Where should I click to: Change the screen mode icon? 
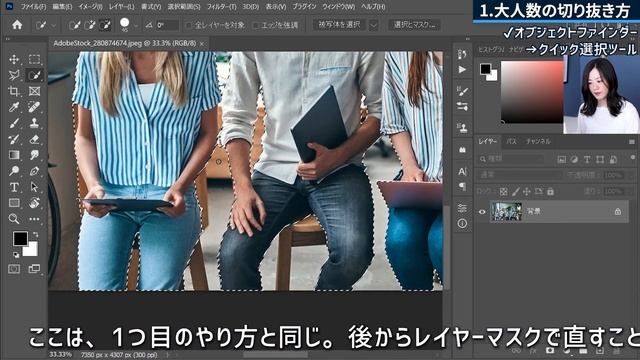tap(34, 269)
